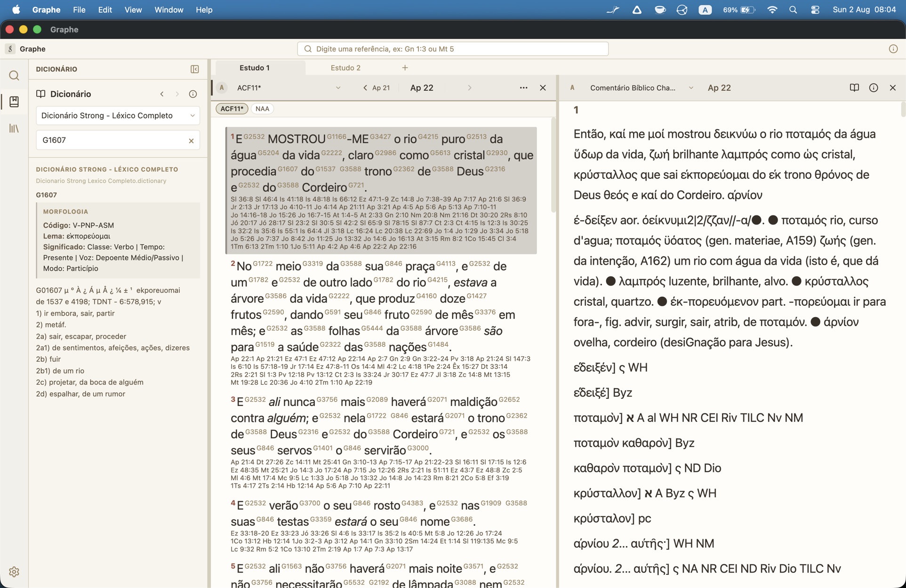Open the library sidebar icon
This screenshot has width=906, height=588.
click(14, 128)
